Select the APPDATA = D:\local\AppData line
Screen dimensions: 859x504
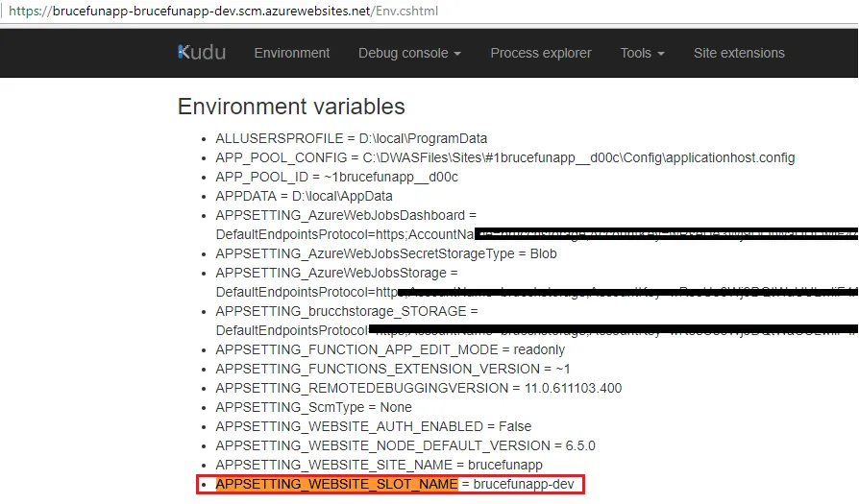click(304, 196)
